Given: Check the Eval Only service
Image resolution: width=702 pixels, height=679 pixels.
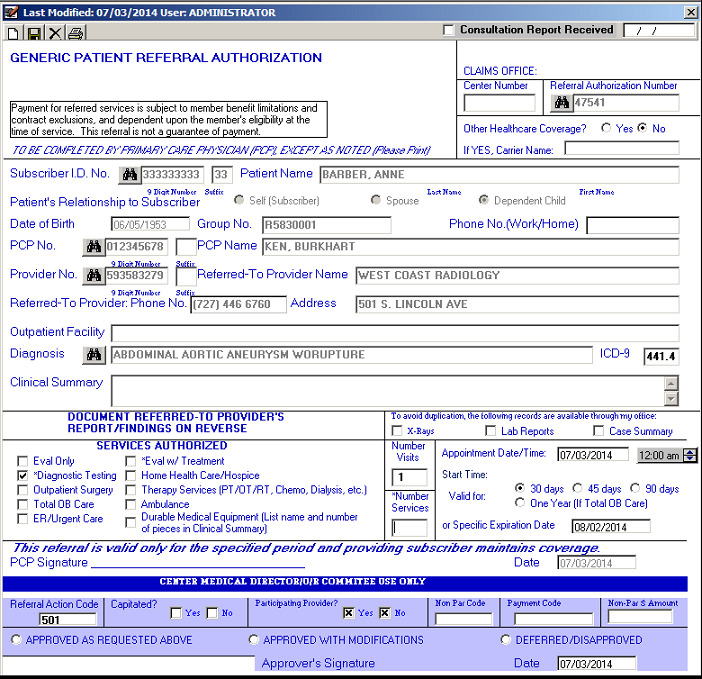Looking at the screenshot, I should 22,461.
